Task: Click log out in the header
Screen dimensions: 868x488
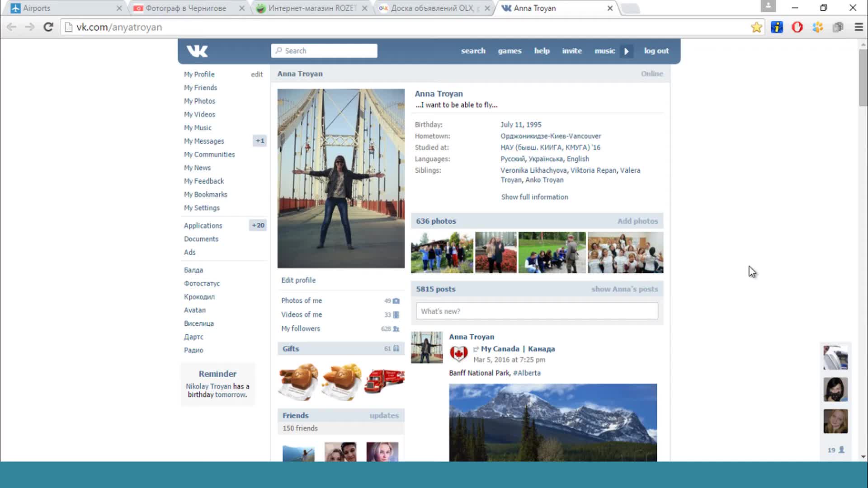Action: (656, 51)
